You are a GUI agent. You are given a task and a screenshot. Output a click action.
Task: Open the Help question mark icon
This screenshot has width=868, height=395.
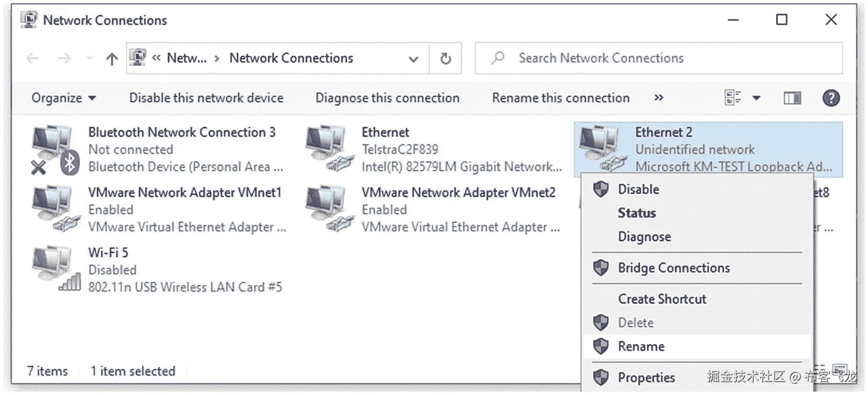831,98
